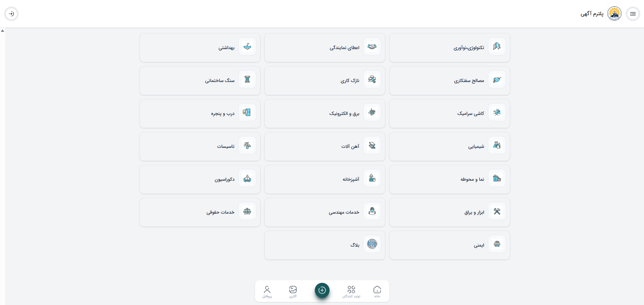The width and height of the screenshot is (644, 305).
Task: Open the نازک کاری category icon
Action: pyautogui.click(x=372, y=79)
